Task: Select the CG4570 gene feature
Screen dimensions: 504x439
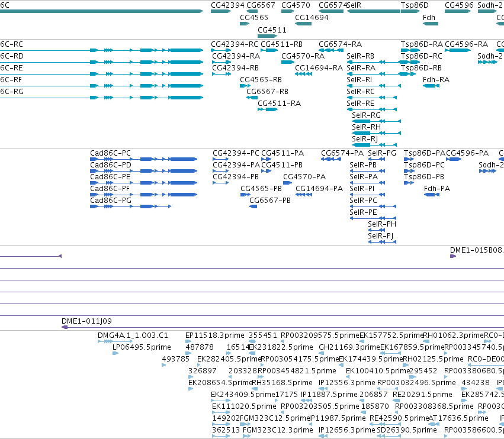Action: point(288,11)
